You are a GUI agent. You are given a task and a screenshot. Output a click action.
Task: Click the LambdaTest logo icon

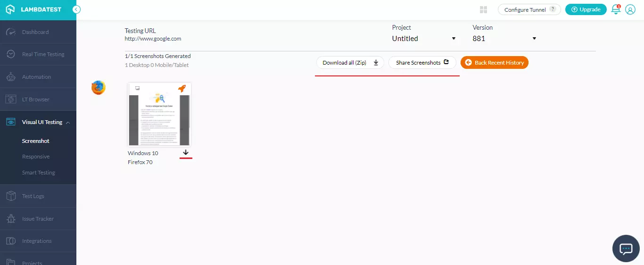tap(10, 9)
